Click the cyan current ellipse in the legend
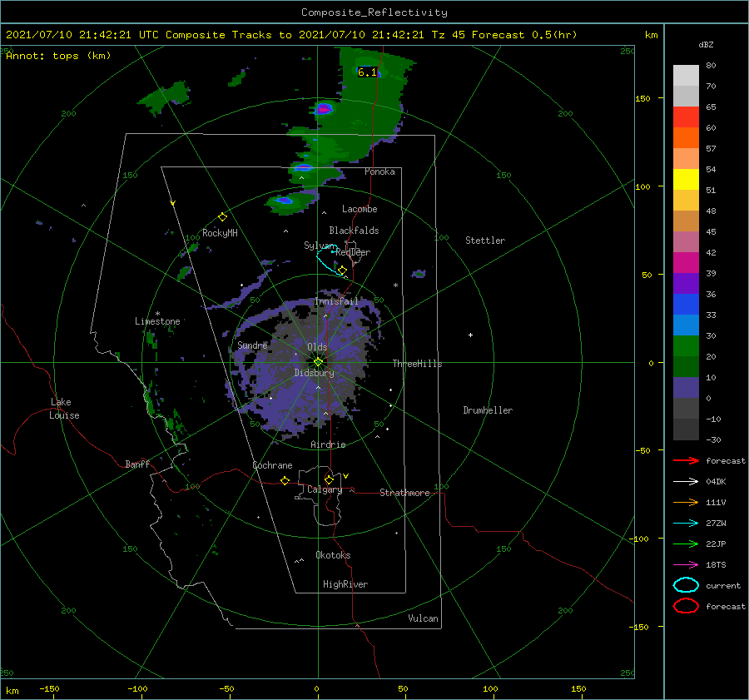 (x=686, y=585)
